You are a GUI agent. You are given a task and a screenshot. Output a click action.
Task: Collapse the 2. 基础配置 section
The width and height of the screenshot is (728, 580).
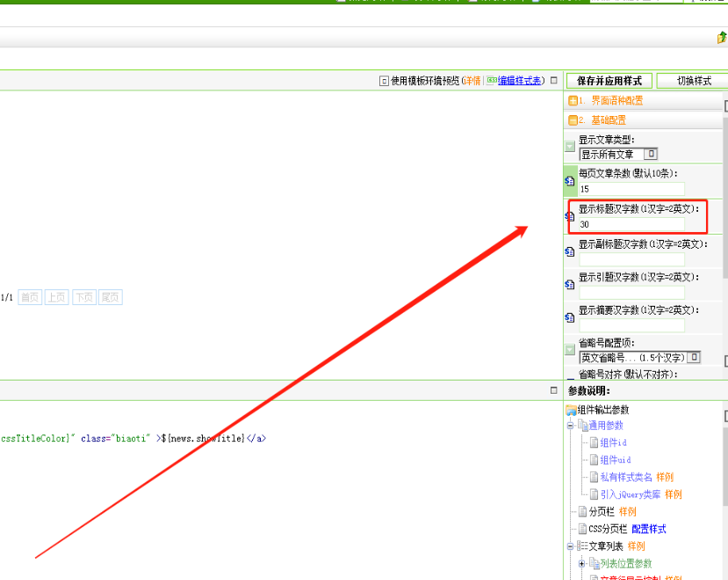[x=573, y=120]
